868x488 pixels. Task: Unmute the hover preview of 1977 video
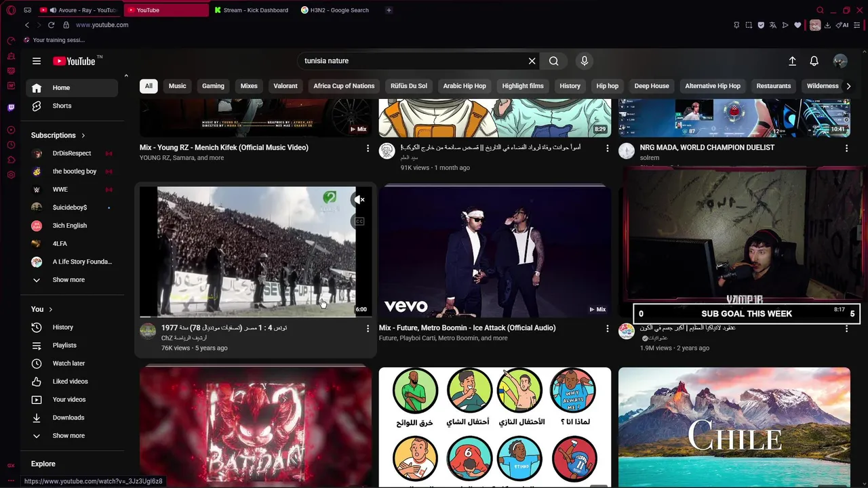[359, 199]
